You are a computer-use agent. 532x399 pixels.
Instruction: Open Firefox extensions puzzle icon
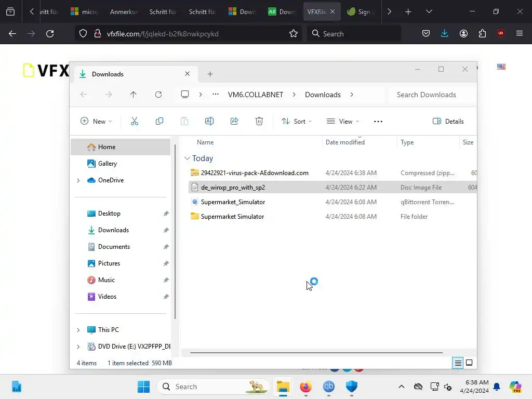(x=482, y=33)
